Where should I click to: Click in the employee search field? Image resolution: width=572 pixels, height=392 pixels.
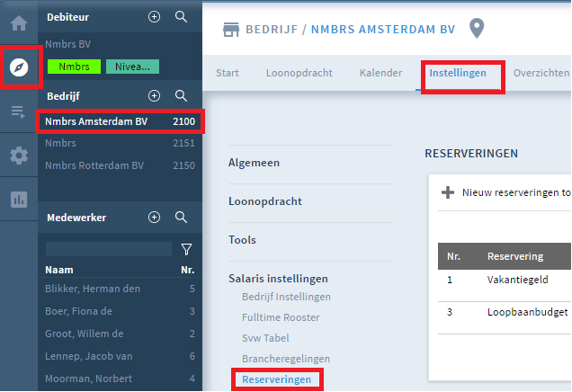point(109,249)
